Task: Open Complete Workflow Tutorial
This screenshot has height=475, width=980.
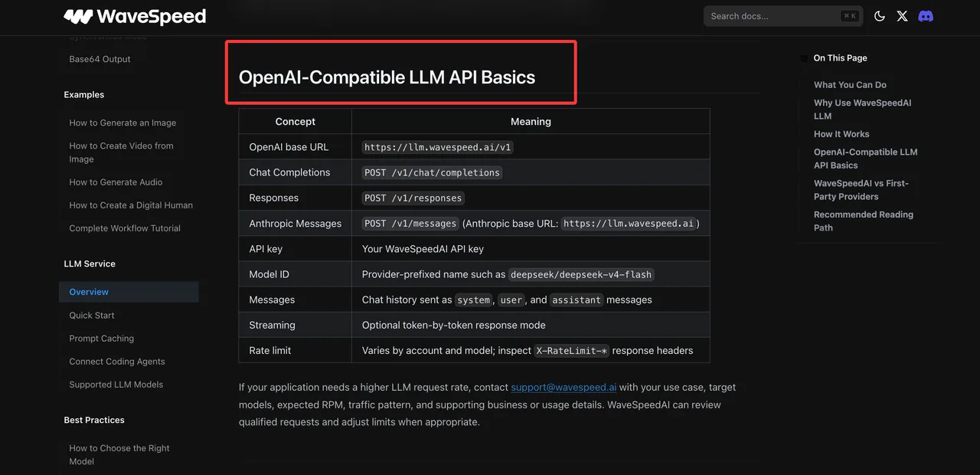Action: [125, 228]
